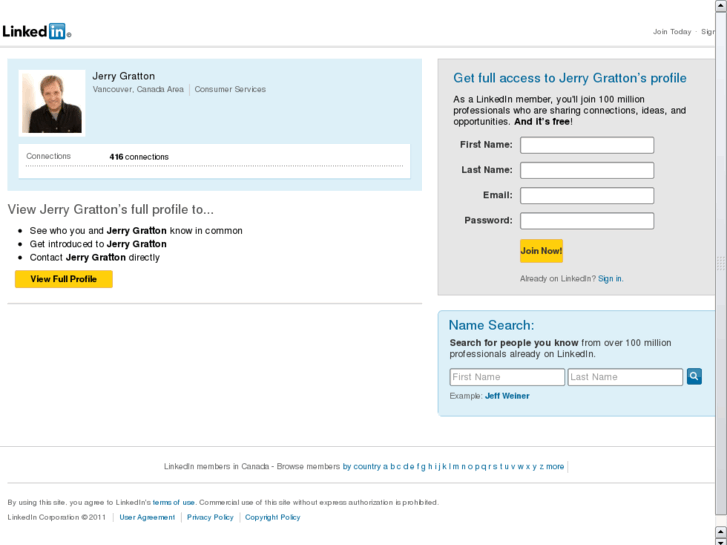727x545 pixels.
Task: Focus the Last Name signup field
Action: pyautogui.click(x=587, y=170)
